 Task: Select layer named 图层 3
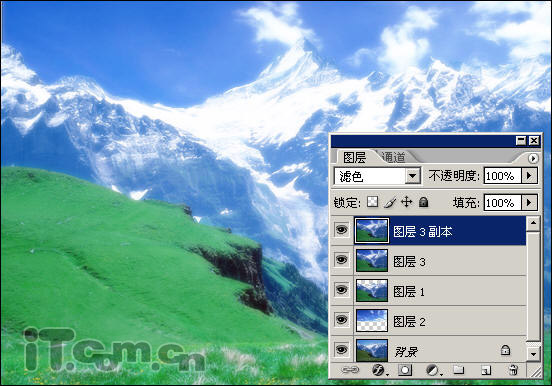(409, 262)
